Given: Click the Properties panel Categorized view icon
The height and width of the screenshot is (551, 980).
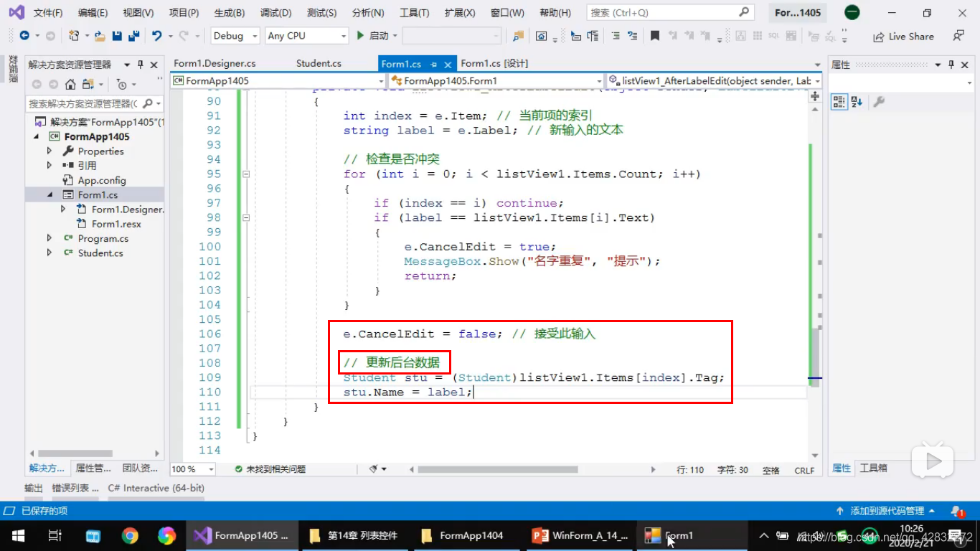Looking at the screenshot, I should [839, 102].
